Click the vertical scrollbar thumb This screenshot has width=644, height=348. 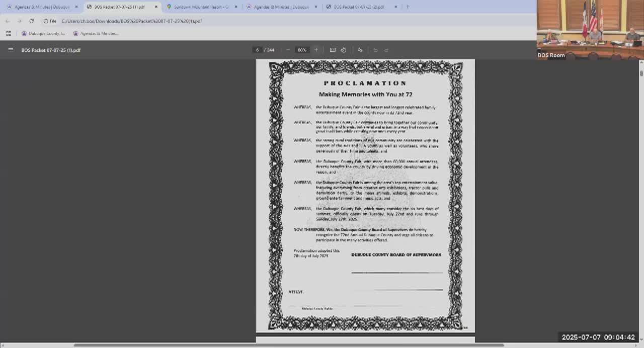click(641, 73)
